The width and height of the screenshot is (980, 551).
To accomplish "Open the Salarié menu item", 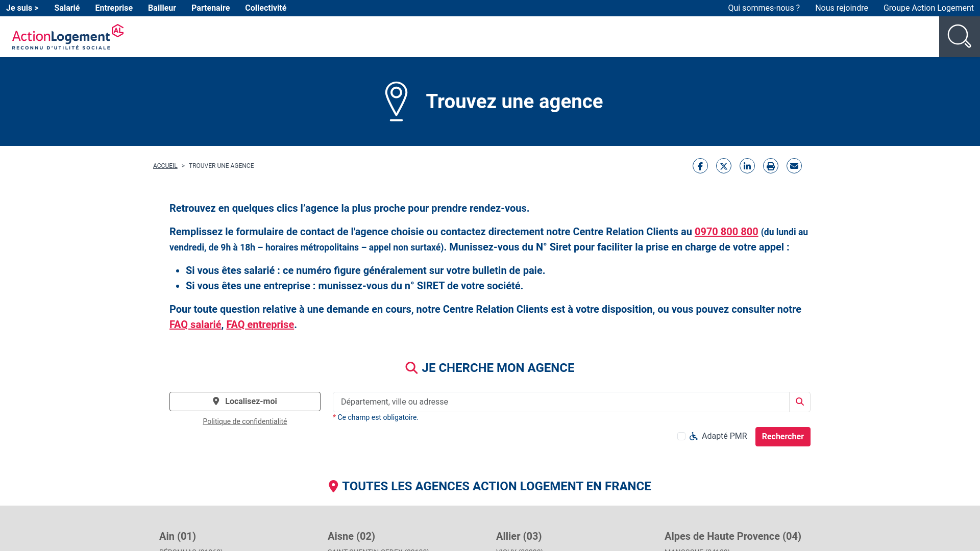I will (67, 8).
